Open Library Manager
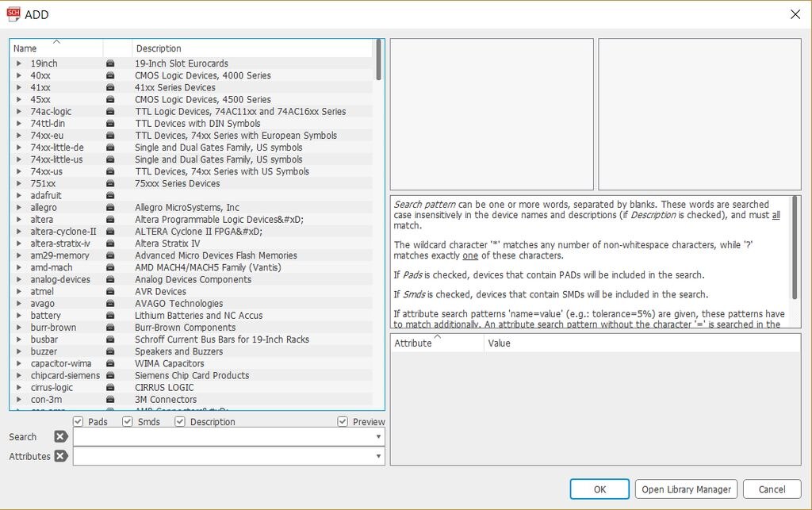This screenshot has height=510, width=812. point(686,489)
